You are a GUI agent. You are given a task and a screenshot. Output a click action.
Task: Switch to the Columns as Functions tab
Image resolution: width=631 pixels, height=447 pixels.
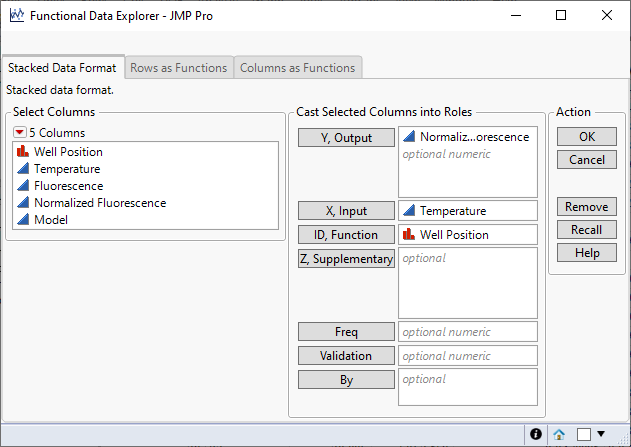point(297,68)
